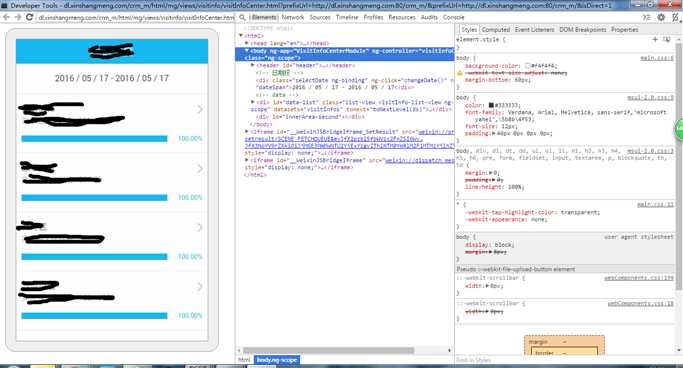The height and width of the screenshot is (368, 683).
Task: Click the back navigation arrow
Action: point(7,17)
